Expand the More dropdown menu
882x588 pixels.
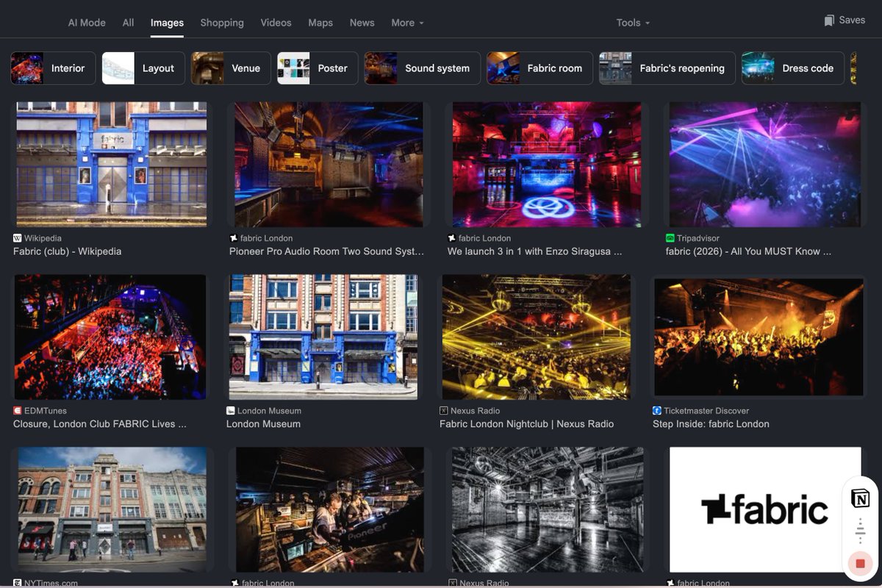click(x=407, y=23)
